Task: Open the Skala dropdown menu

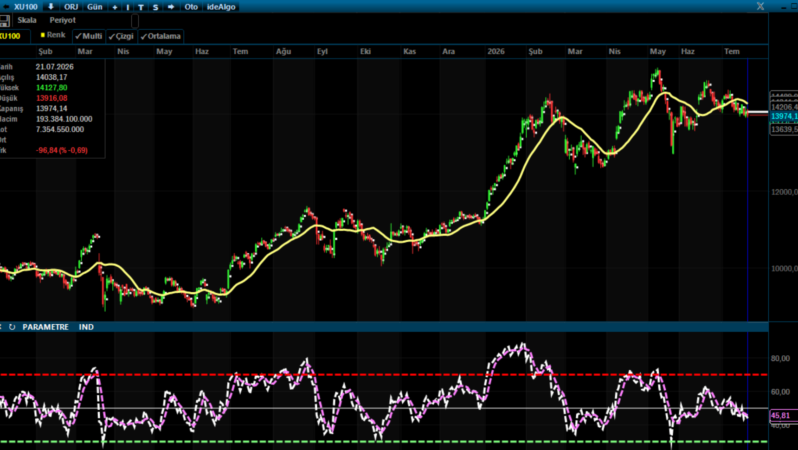Action: [x=27, y=20]
